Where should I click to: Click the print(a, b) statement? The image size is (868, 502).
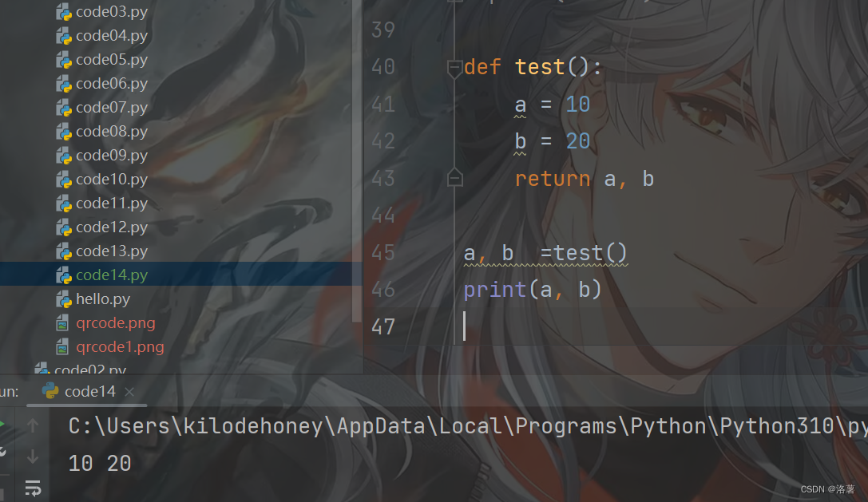[x=532, y=290]
